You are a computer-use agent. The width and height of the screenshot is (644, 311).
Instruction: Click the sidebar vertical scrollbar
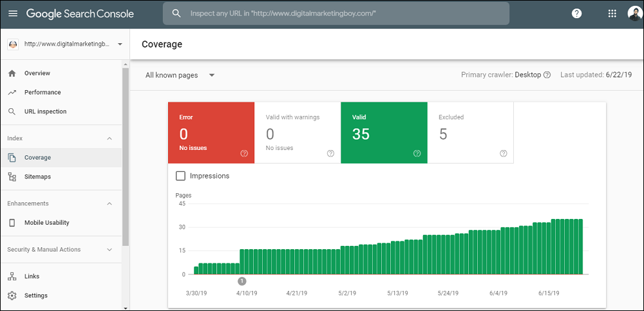pos(126,157)
